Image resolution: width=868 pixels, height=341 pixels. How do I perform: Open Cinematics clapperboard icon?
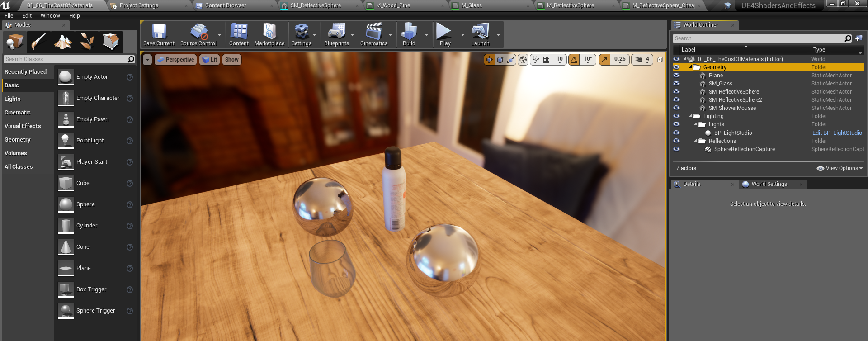coord(374,35)
